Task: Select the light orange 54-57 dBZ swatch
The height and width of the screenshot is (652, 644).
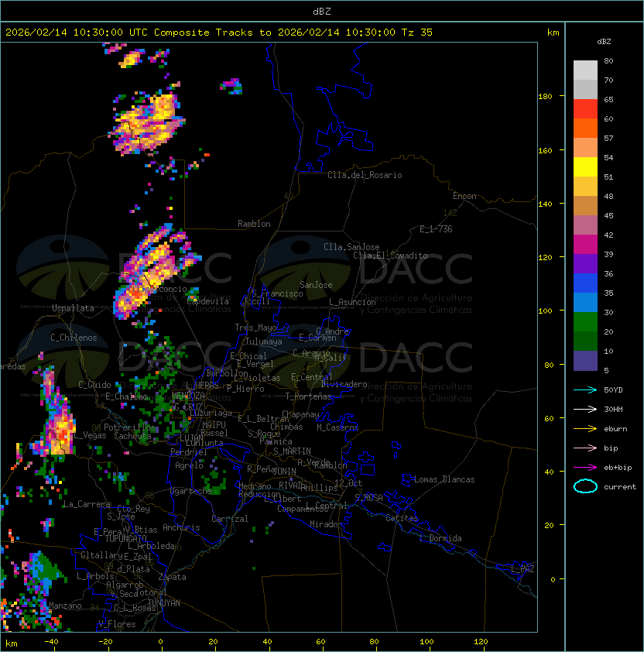Action: click(x=585, y=148)
